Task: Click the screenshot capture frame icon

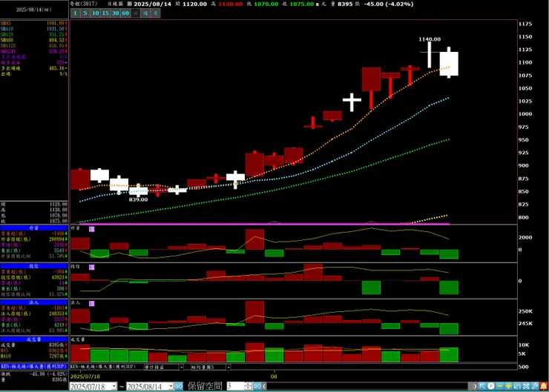Action: pos(526,386)
